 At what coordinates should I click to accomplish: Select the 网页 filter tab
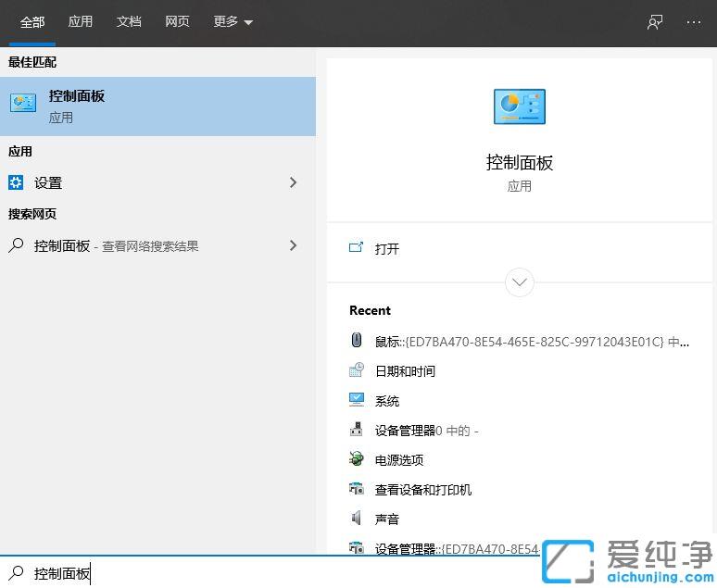(177, 22)
